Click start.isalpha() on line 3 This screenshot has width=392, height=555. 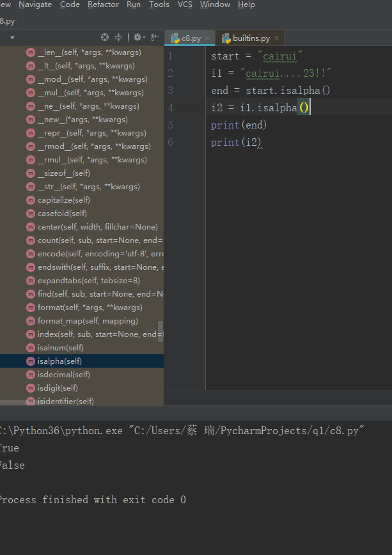[288, 91]
